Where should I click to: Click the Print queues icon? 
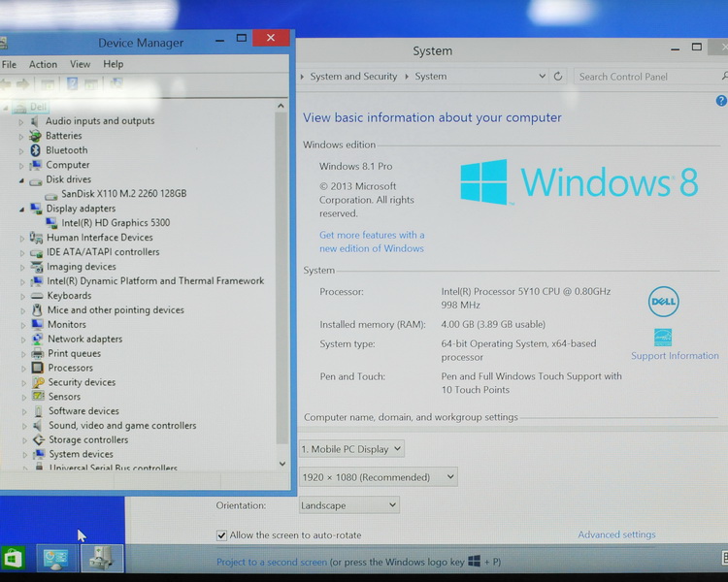[x=38, y=354]
